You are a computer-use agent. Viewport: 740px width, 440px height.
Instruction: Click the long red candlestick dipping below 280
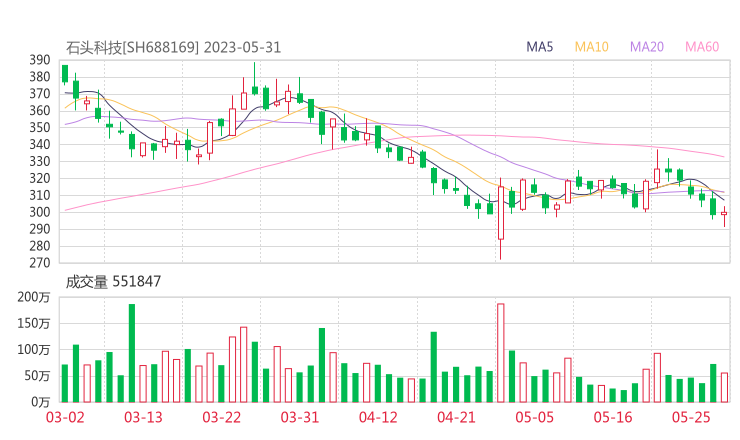501,219
